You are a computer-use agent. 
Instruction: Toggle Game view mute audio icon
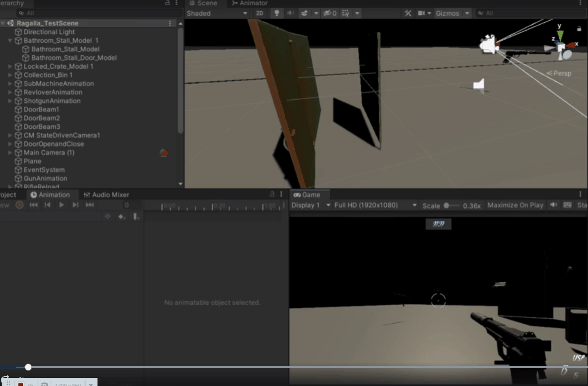click(x=553, y=205)
